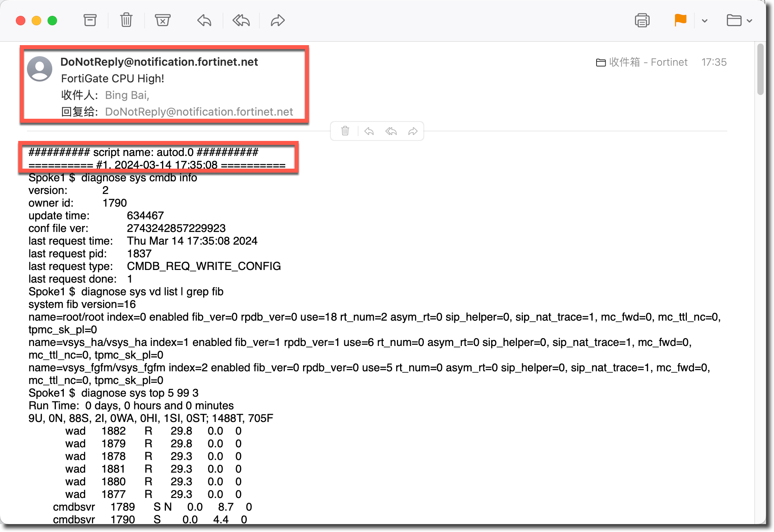Click the inline reply arrow
This screenshot has width=774, height=532.
(369, 131)
